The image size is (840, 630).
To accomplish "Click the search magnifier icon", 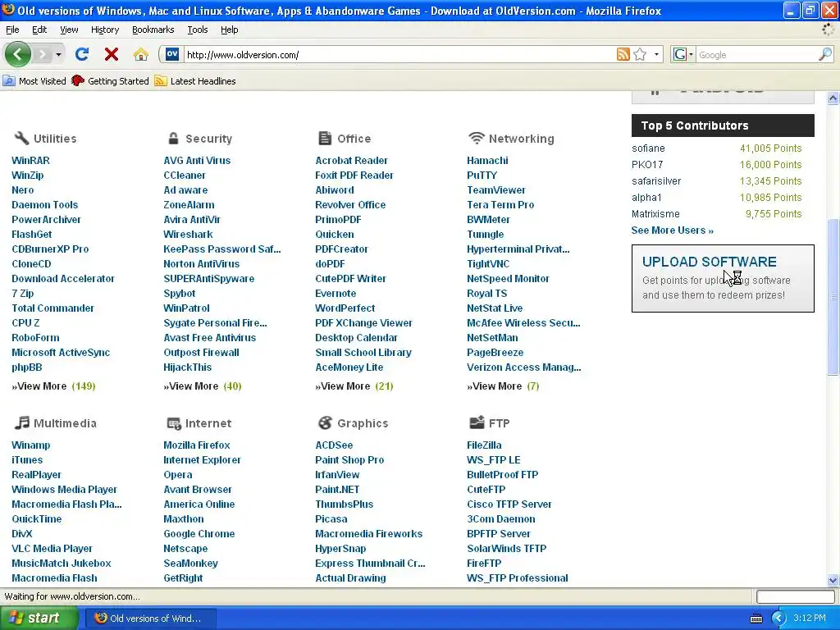I will coord(825,54).
